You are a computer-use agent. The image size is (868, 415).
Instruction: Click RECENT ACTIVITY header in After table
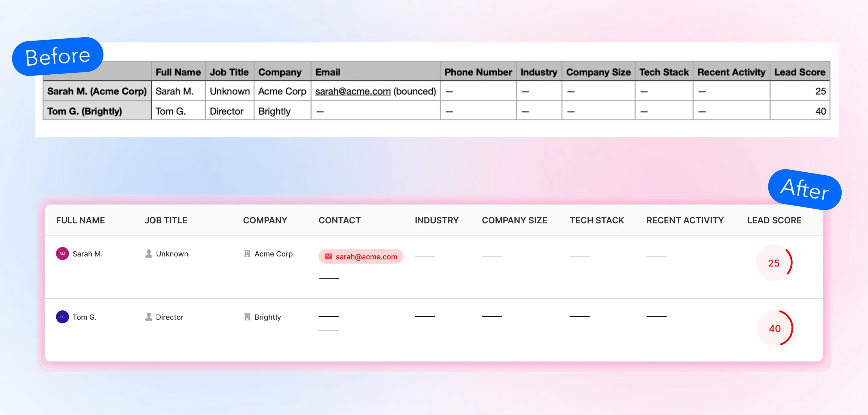click(685, 220)
